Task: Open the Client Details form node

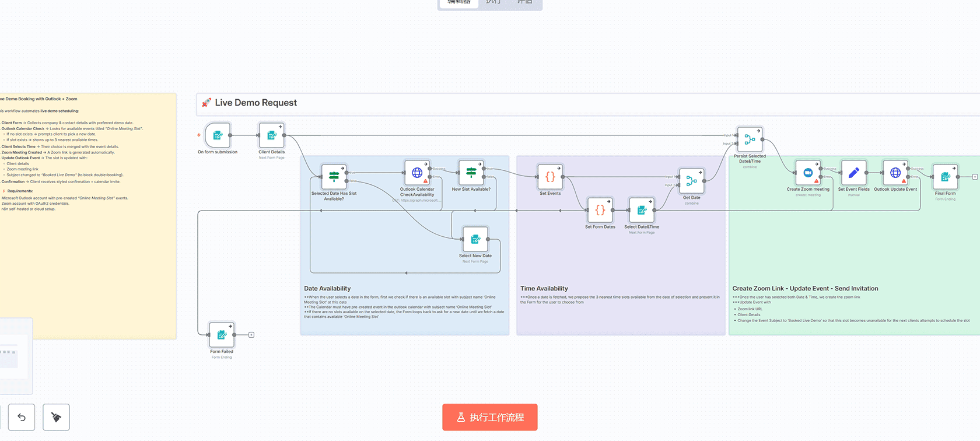Action: coord(271,135)
